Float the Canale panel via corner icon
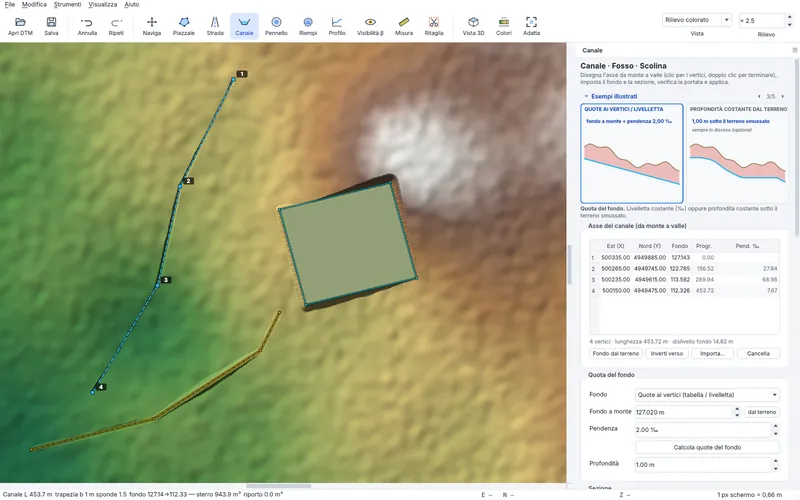Viewport: 800px width, 500px height. [x=794, y=50]
